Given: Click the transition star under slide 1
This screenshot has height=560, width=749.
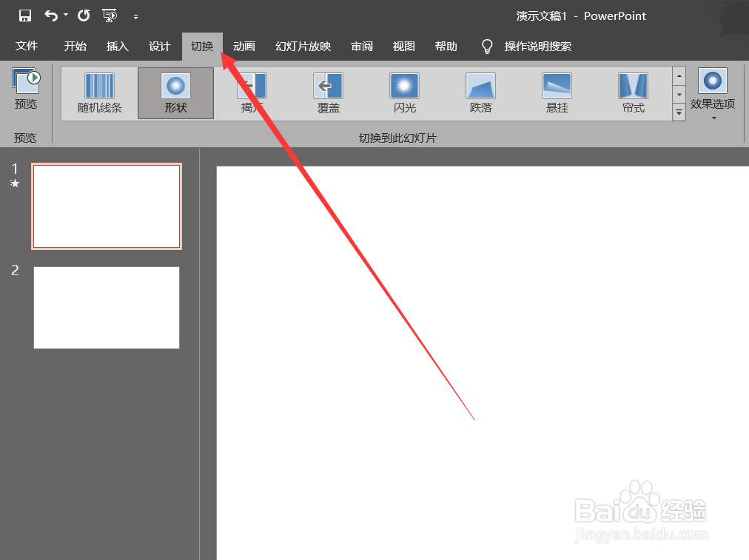Looking at the screenshot, I should [15, 183].
